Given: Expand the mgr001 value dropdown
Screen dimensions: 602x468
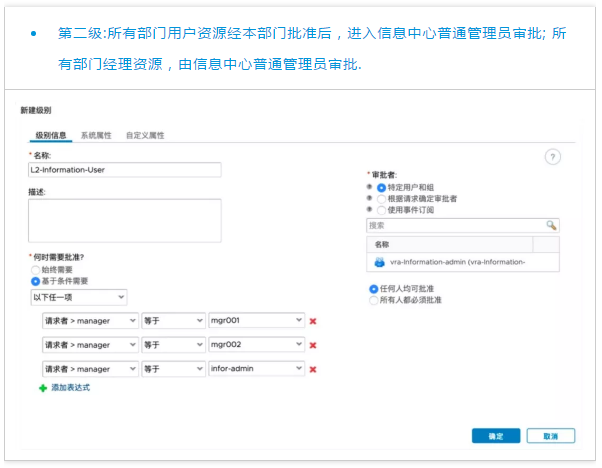Looking at the screenshot, I should tap(298, 320).
